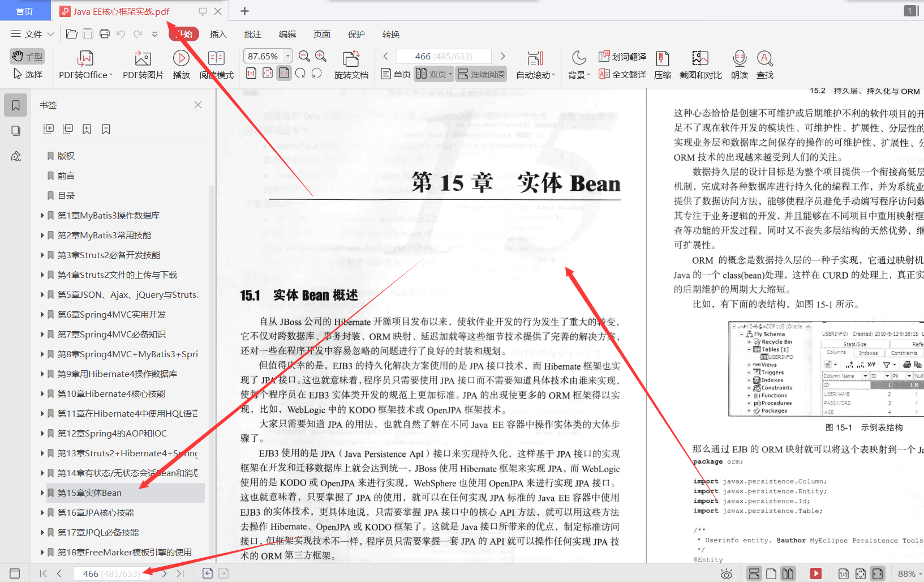Image resolution: width=924 pixels, height=582 pixels.
Task: Open the PDF转Office converter
Action: pyautogui.click(x=85, y=65)
